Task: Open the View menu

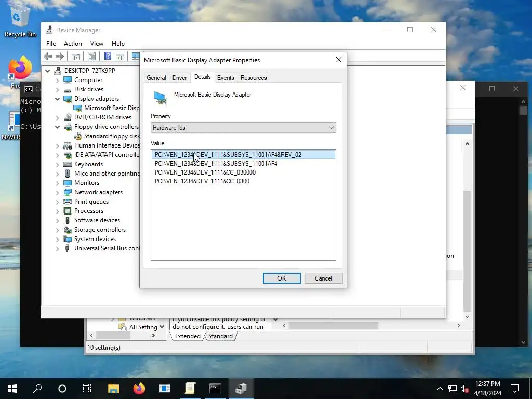Action: 97,44
